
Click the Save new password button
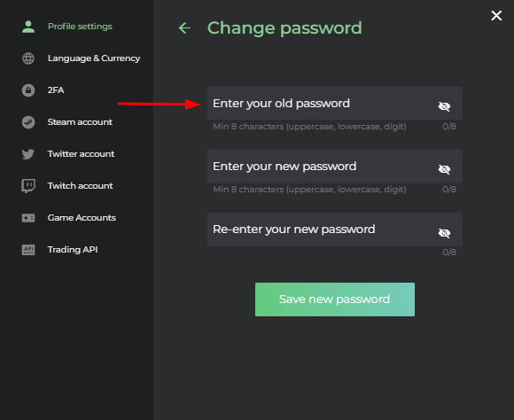point(335,299)
